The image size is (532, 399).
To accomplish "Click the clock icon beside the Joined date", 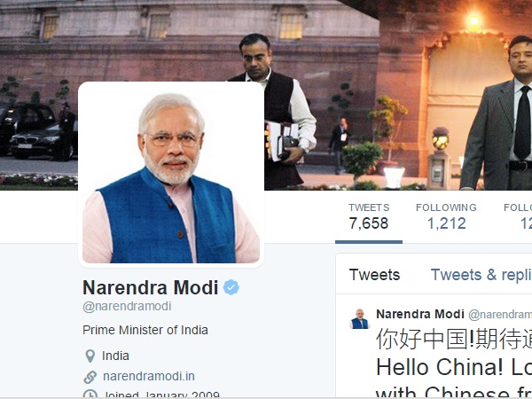I will [x=90, y=395].
